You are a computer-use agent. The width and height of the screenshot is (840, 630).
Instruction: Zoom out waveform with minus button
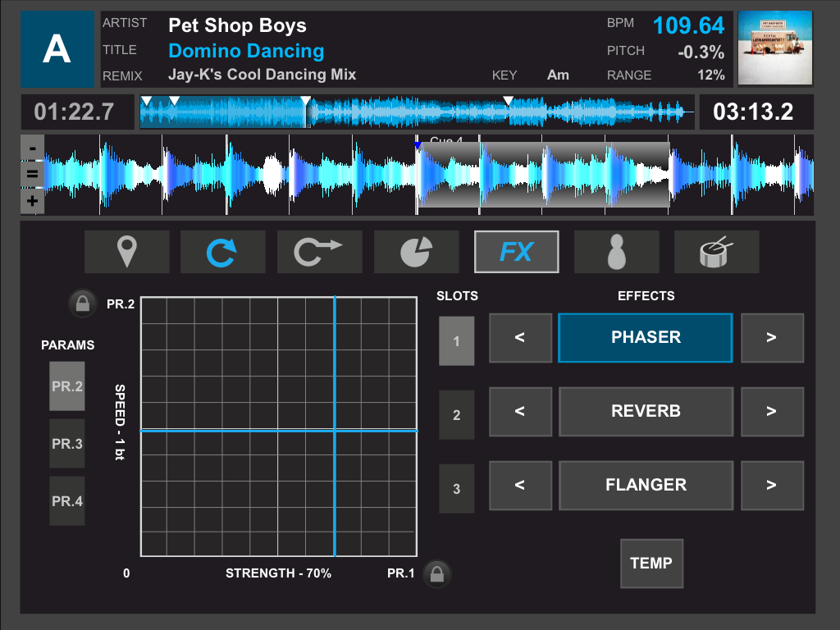[x=32, y=149]
